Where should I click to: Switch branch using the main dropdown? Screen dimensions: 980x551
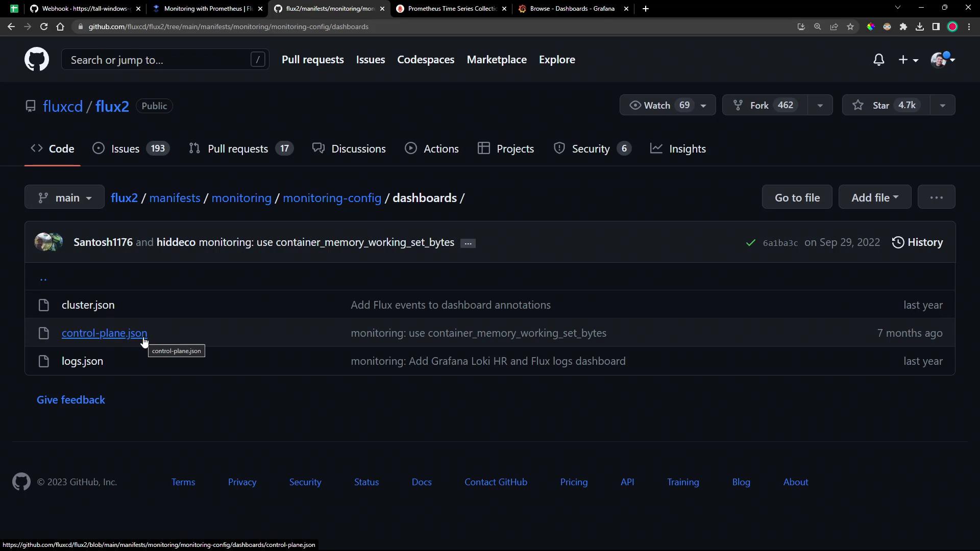click(65, 197)
